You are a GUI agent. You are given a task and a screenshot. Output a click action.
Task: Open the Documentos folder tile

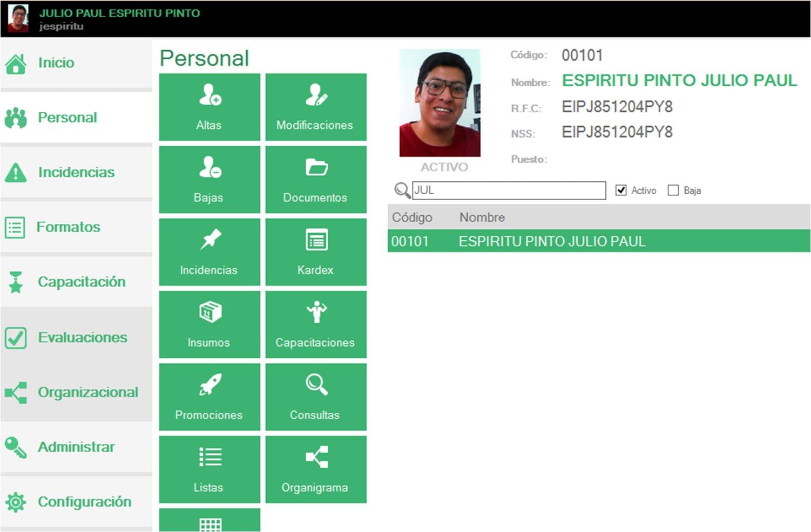coord(316,179)
